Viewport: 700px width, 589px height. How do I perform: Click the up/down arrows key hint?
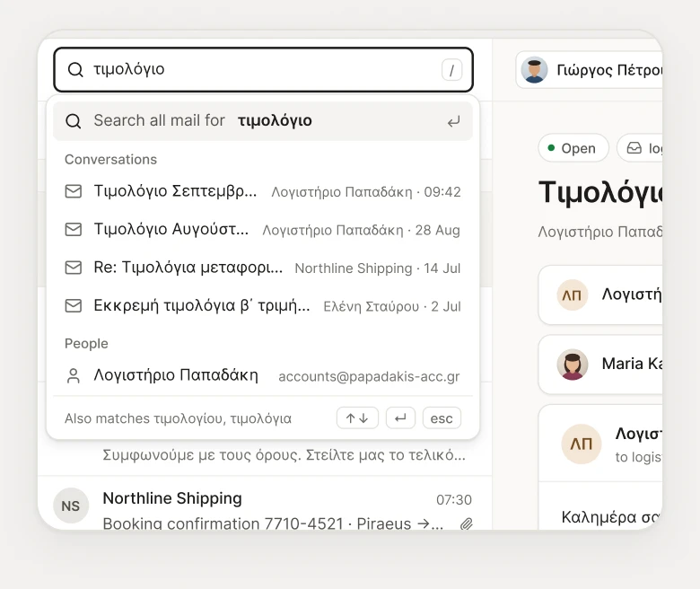(357, 418)
